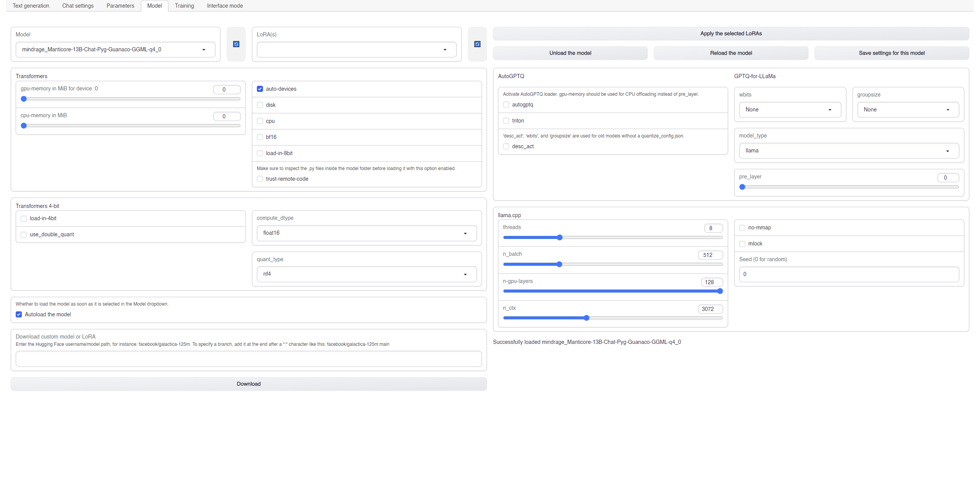980x481 pixels.
Task: Enable cpu mode in Transformers options
Action: coord(260,121)
